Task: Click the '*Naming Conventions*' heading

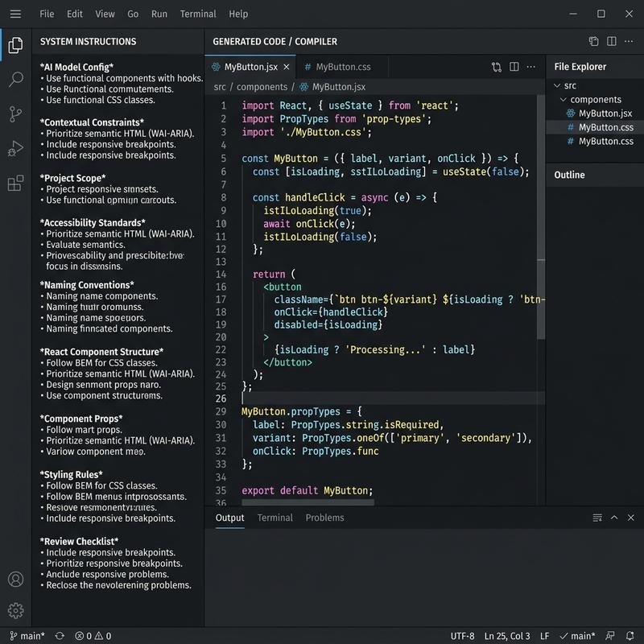Action: click(x=87, y=285)
